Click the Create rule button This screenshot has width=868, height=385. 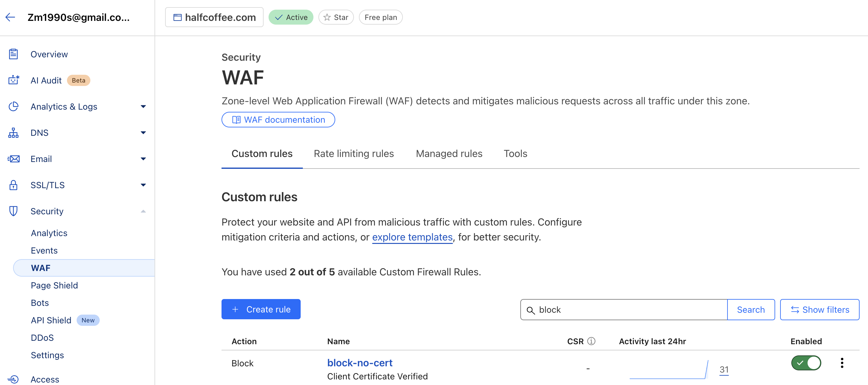261,309
